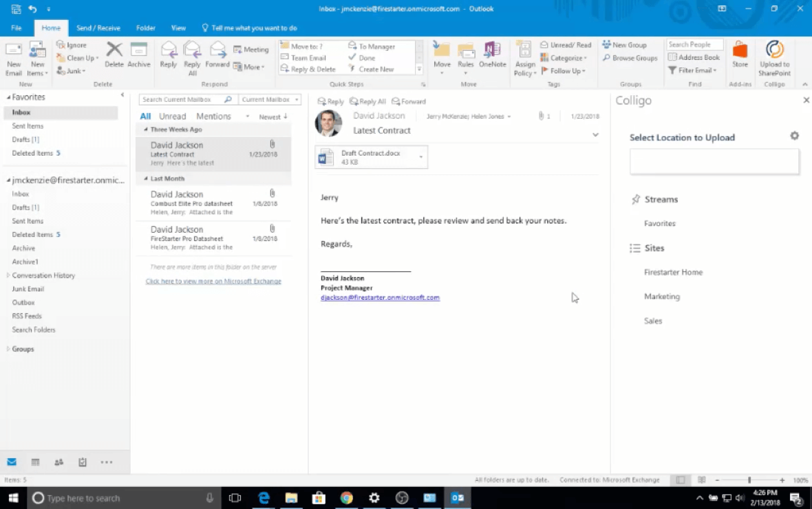
Task: Expand the message header details chevron
Action: pos(595,135)
